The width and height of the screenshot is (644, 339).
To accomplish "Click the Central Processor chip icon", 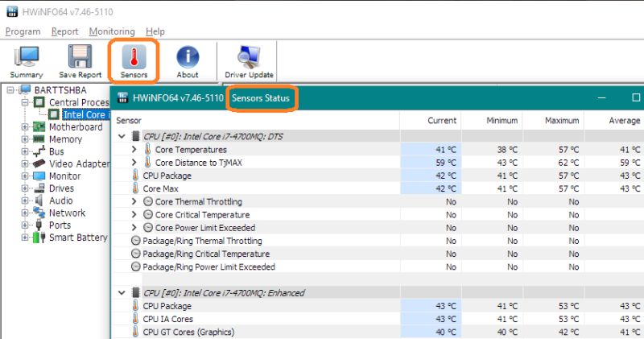I will pos(39,102).
